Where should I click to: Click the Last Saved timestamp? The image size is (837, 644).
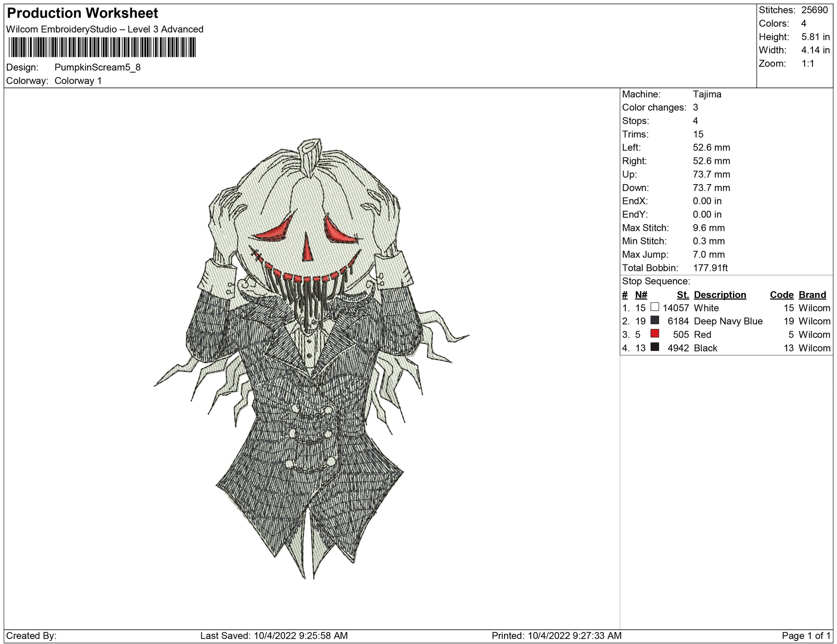(x=274, y=636)
